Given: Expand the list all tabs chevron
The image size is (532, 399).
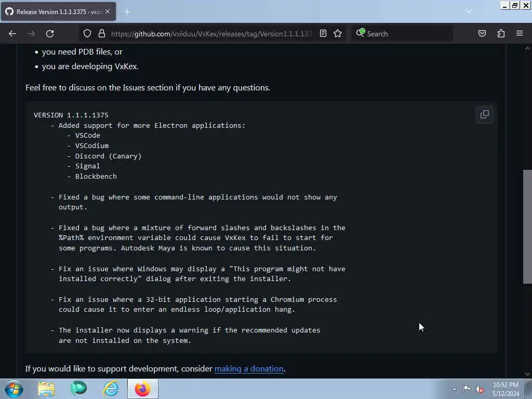Looking at the screenshot, I should coord(468,11).
